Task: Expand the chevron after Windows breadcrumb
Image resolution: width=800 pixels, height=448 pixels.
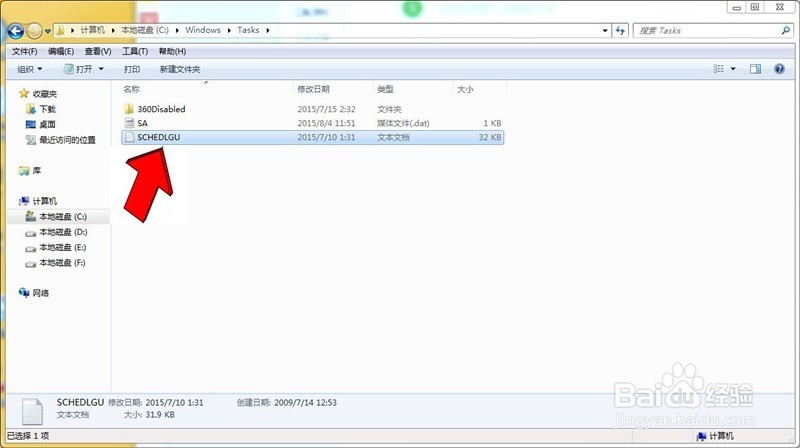Action: tap(229, 31)
